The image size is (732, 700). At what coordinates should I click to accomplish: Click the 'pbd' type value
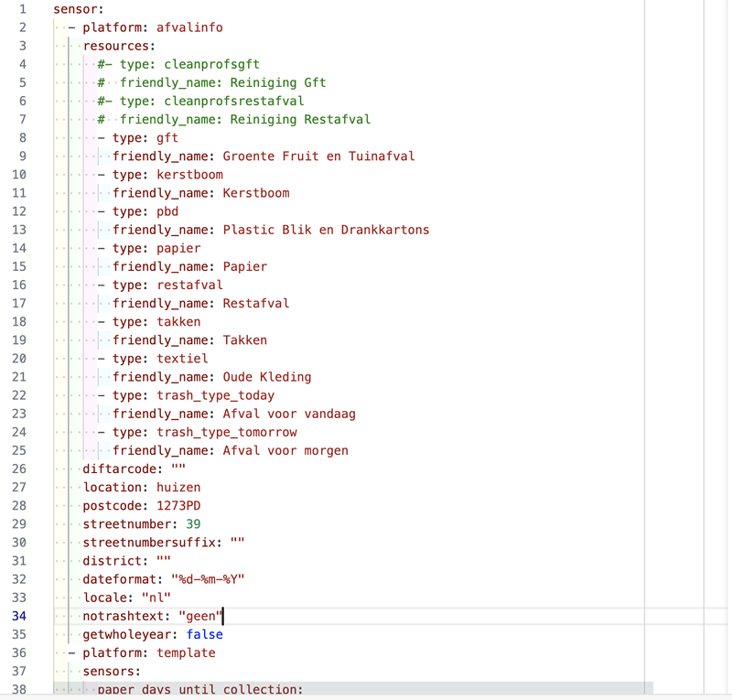click(x=167, y=211)
